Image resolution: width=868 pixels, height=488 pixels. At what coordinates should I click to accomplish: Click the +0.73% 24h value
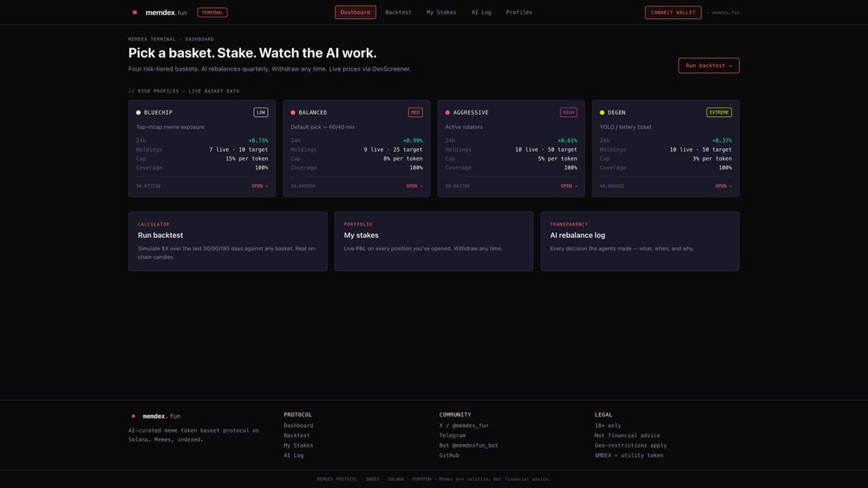click(x=258, y=140)
